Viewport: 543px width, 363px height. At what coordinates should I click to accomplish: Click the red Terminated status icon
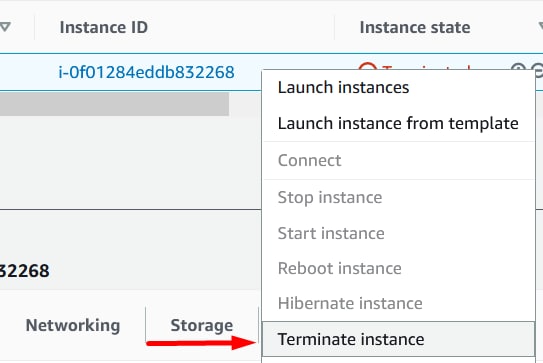click(367, 67)
